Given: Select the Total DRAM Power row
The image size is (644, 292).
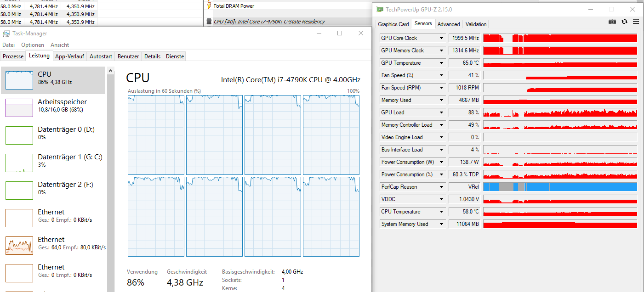Looking at the screenshot, I should (x=288, y=6).
